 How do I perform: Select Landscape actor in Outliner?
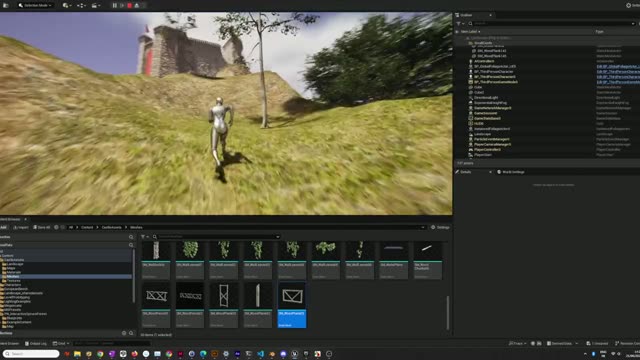point(482,134)
